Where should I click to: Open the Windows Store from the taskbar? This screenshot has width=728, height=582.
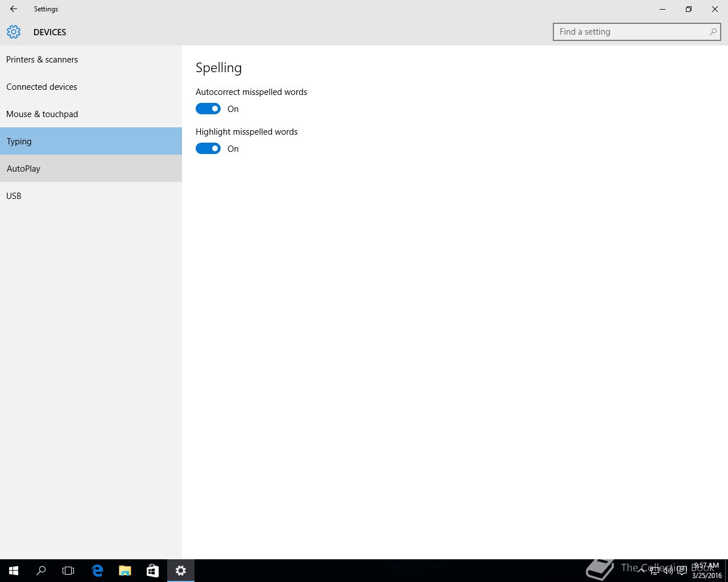[x=152, y=571]
